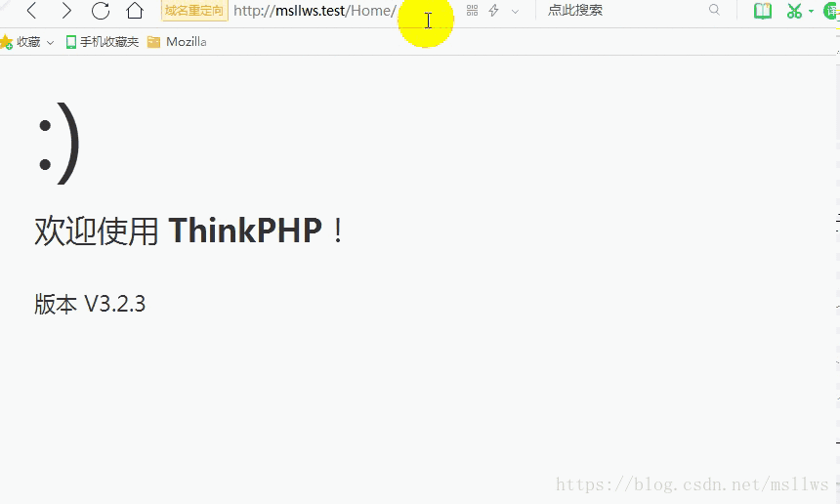Click the address bar URL text
Image resolution: width=840 pixels, height=504 pixels.
click(x=313, y=11)
